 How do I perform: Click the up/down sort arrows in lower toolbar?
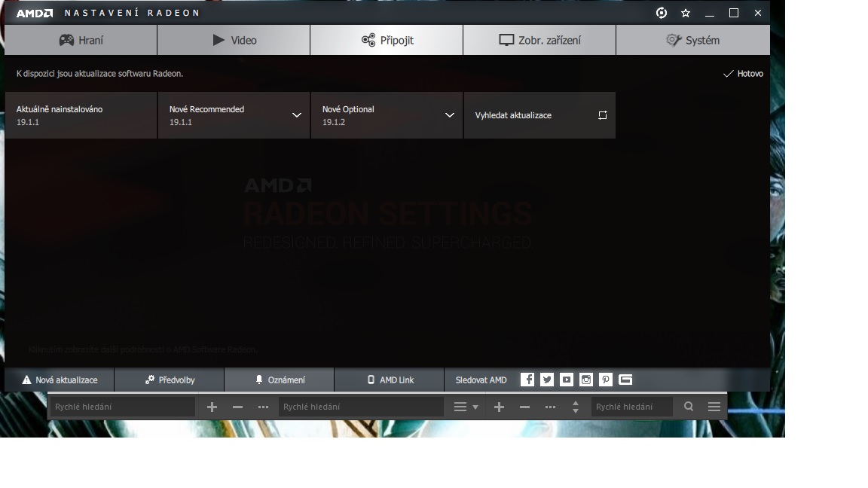[x=576, y=407]
